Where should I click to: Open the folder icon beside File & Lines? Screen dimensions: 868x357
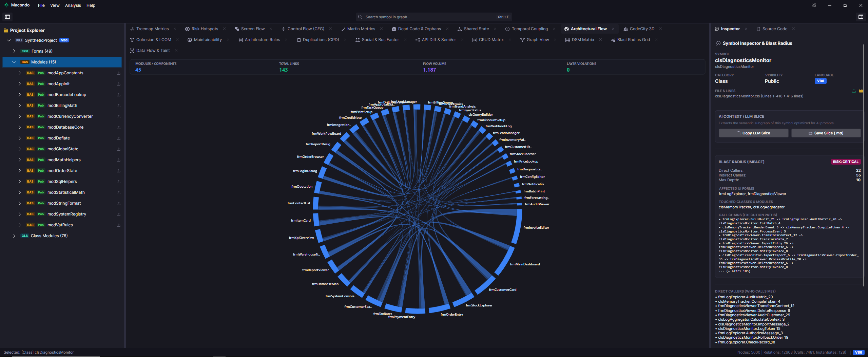(861, 91)
